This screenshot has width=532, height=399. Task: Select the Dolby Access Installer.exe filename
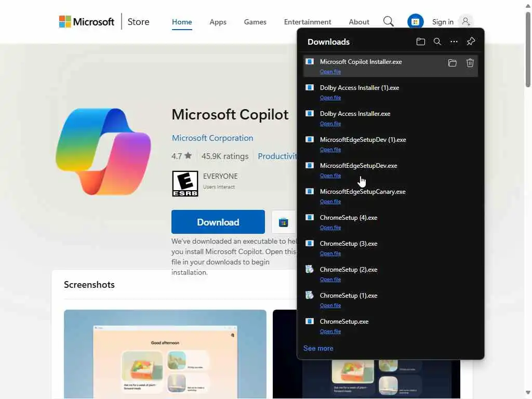point(355,114)
